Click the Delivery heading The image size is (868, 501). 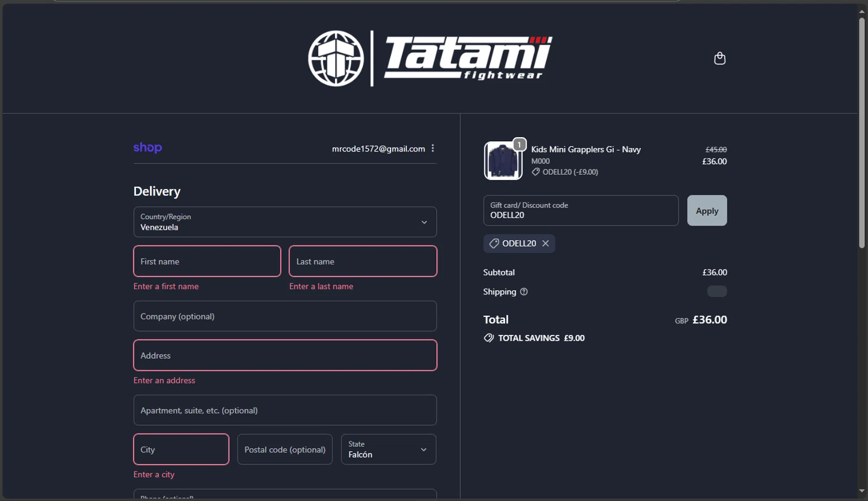click(x=157, y=191)
